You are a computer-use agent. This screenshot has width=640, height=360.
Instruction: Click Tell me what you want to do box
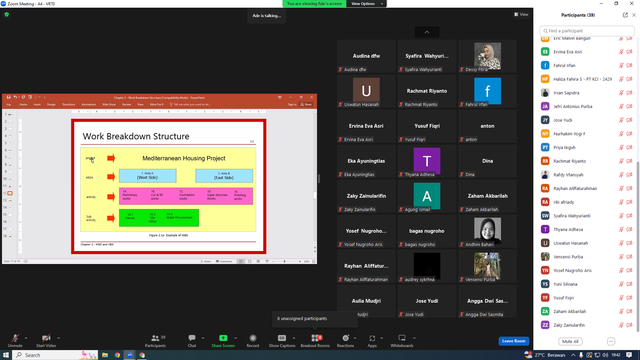click(x=190, y=104)
